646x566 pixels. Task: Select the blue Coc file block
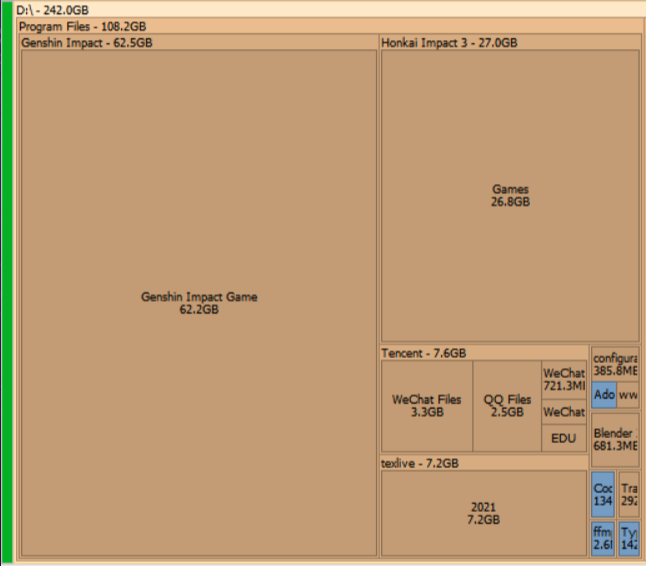[603, 494]
